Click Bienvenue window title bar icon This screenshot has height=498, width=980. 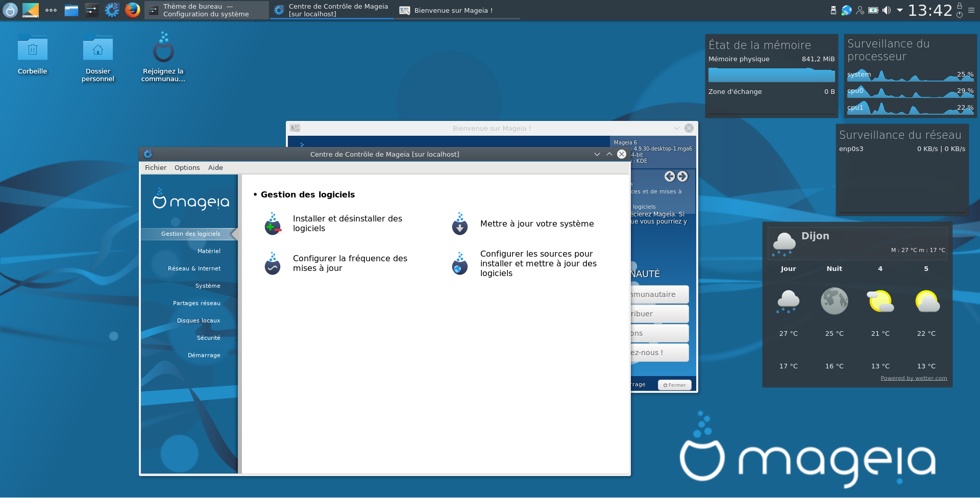[x=295, y=128]
